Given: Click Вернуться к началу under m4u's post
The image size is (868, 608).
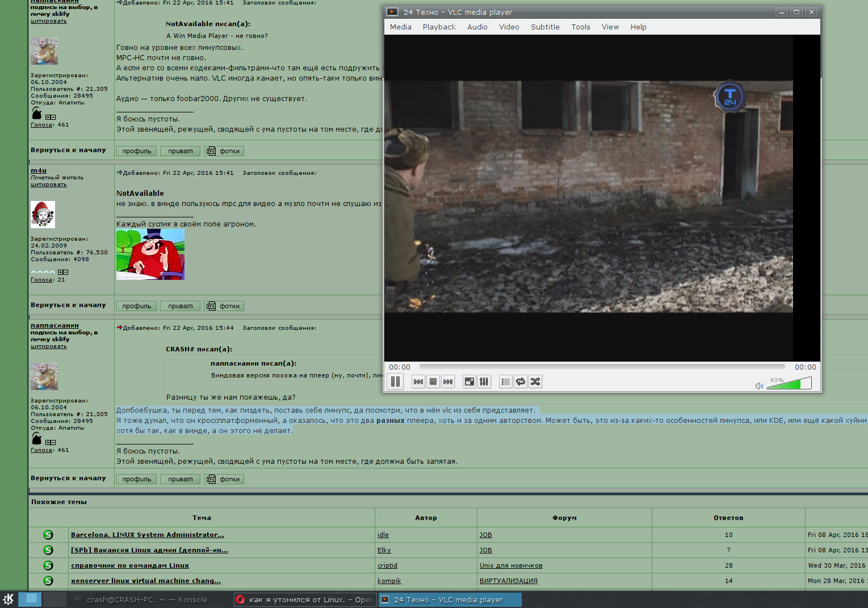Looking at the screenshot, I should 68,305.
